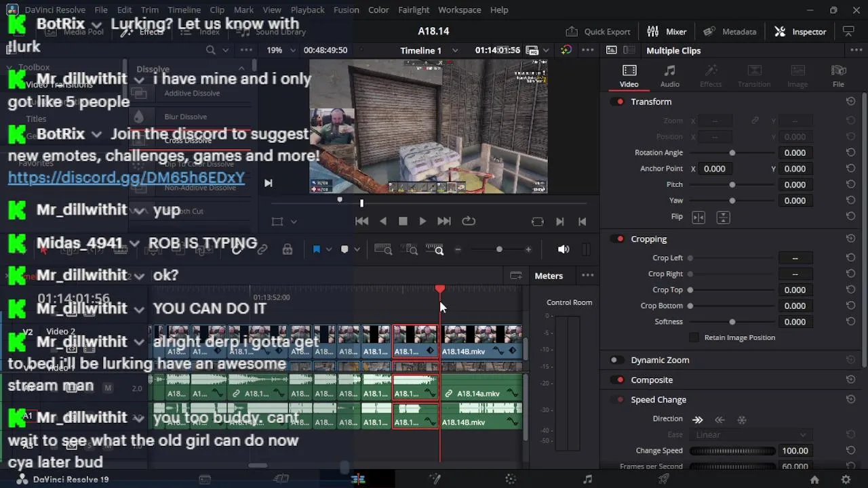Click flip horizontal icon
Screen dimensions: 868x488
coord(698,218)
